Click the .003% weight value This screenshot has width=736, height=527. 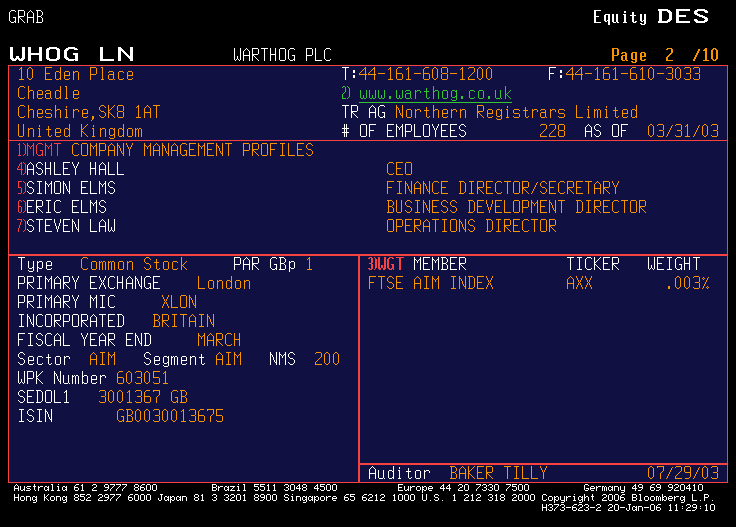click(x=688, y=283)
